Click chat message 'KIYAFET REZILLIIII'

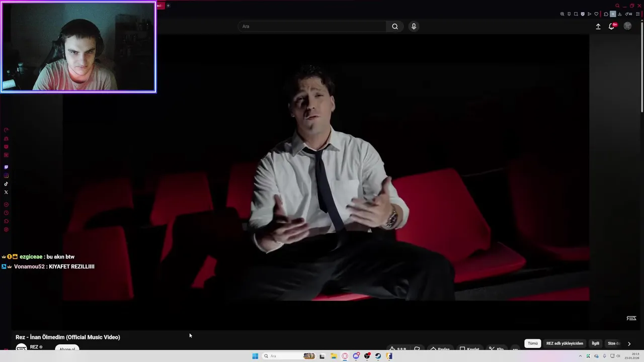tap(71, 266)
